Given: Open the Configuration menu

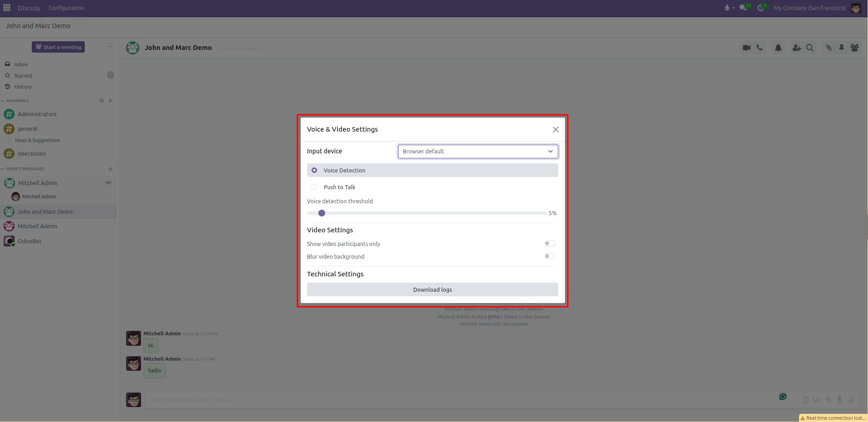Looking at the screenshot, I should [x=66, y=8].
